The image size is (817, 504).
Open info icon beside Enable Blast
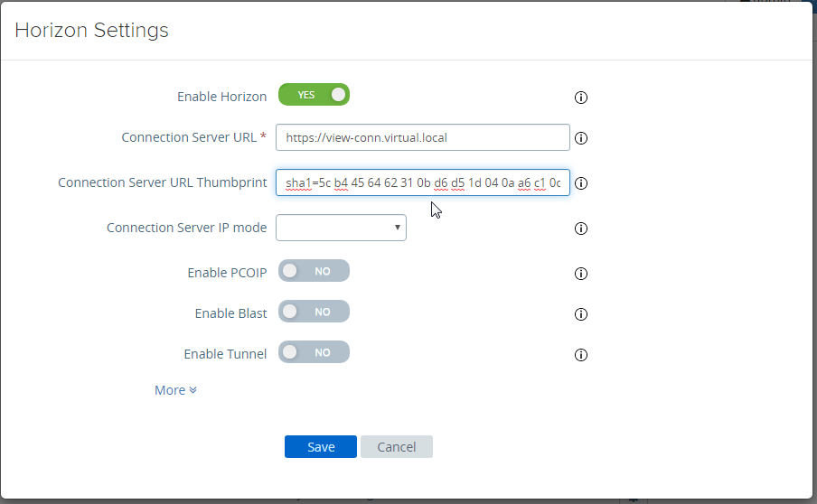(x=580, y=314)
